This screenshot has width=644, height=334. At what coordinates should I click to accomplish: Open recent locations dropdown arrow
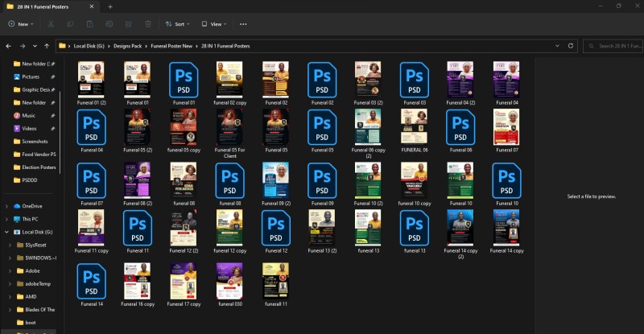[x=35, y=46]
